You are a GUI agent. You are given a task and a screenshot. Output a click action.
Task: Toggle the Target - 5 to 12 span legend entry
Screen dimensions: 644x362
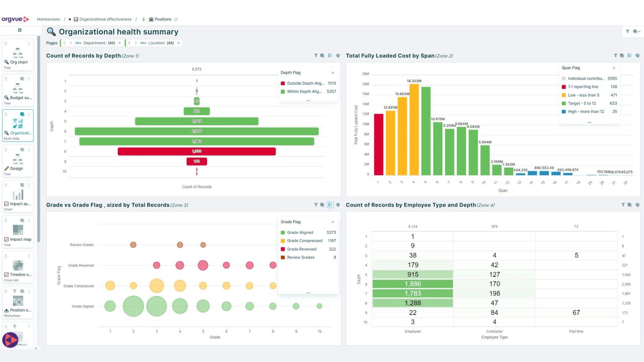(x=582, y=103)
